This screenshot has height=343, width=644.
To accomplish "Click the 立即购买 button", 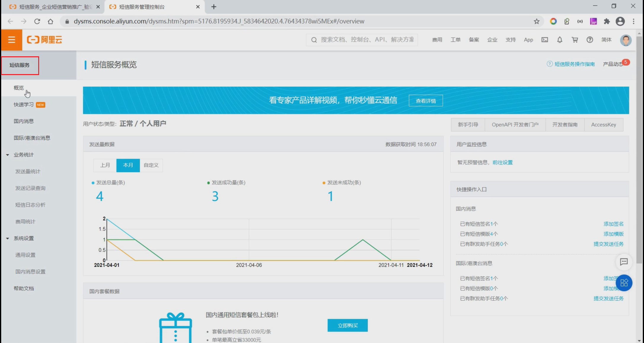I will coord(348,326).
